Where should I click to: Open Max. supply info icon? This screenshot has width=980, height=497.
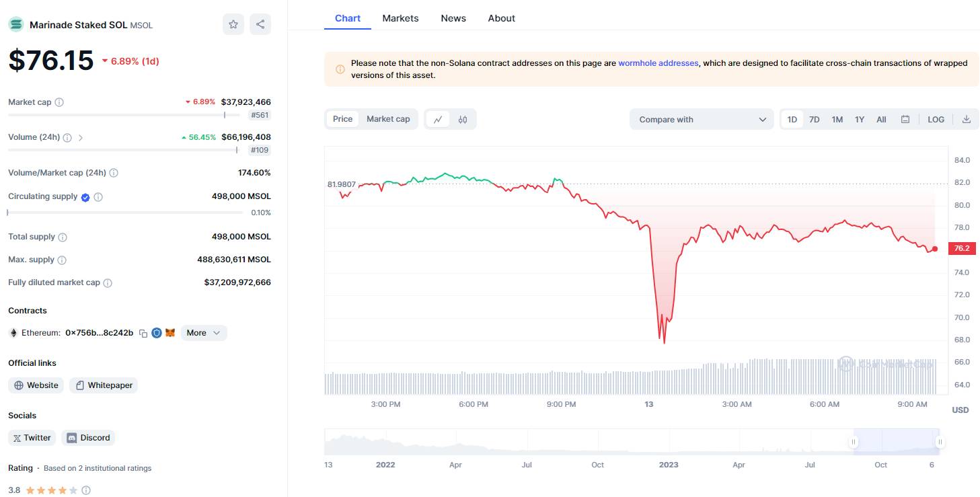pos(62,260)
